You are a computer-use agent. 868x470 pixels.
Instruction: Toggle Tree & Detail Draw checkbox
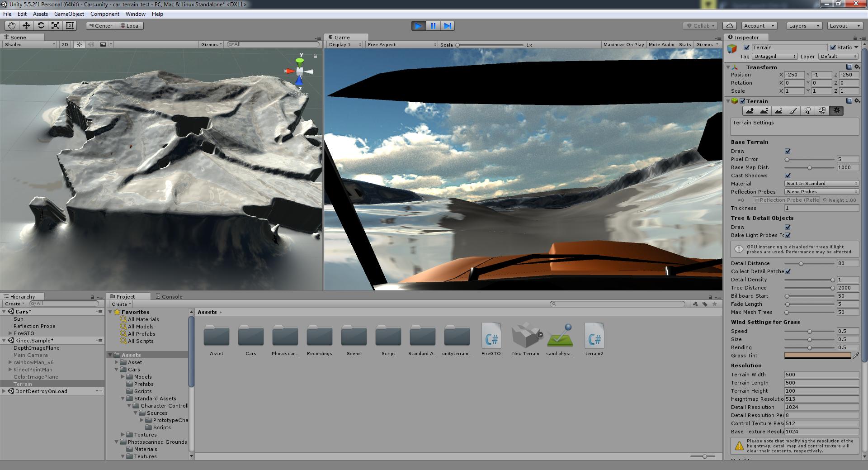(x=788, y=227)
